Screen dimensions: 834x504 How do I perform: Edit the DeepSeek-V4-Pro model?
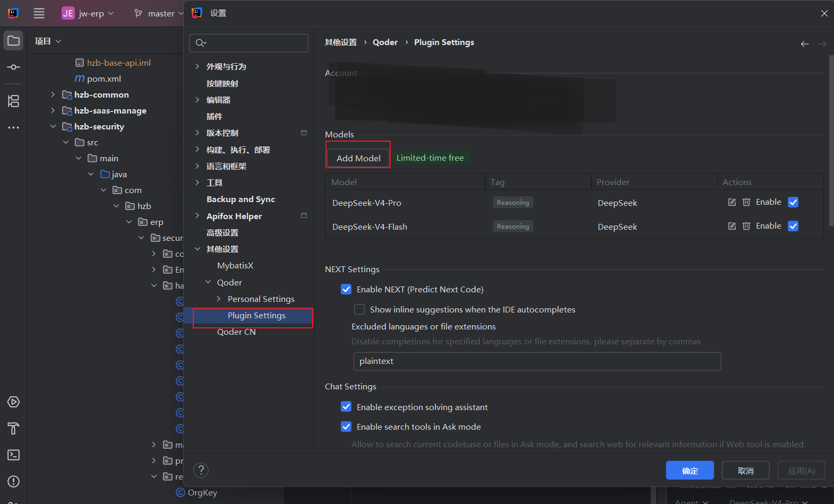[x=732, y=202]
